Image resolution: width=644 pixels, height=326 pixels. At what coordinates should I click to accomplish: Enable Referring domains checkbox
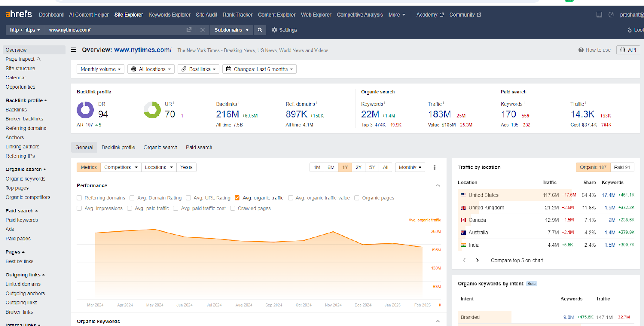point(79,198)
